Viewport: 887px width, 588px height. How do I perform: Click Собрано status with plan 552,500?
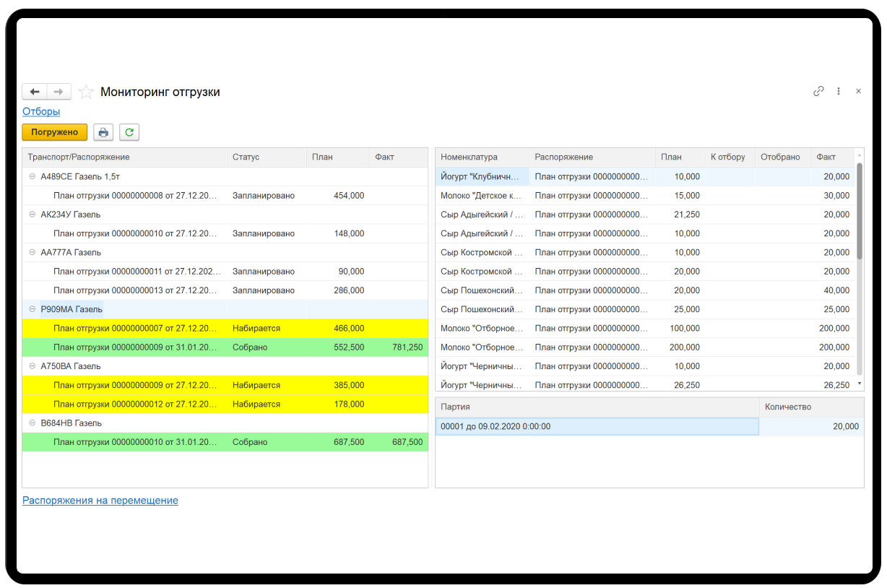[250, 347]
